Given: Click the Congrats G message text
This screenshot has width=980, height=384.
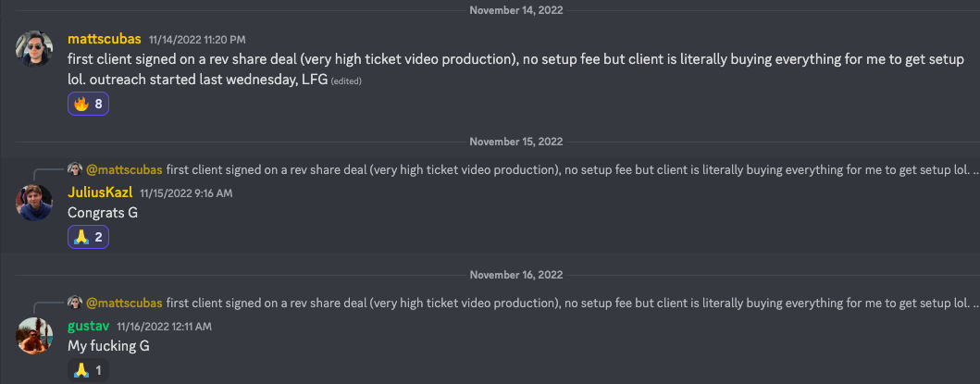Looking at the screenshot, I should coord(103,213).
